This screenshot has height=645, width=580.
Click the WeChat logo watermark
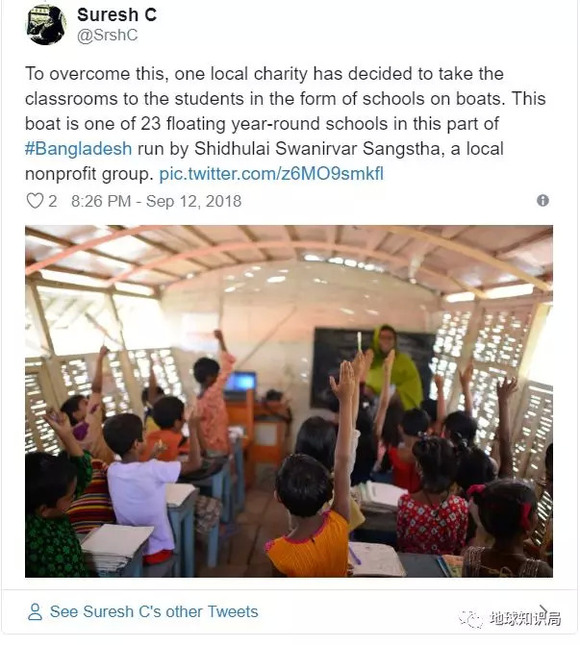tap(471, 619)
